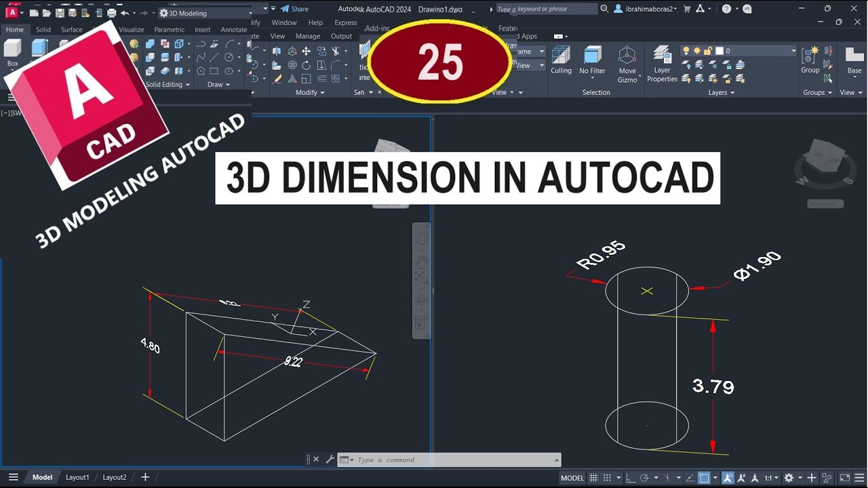Select the Polygon tool in Draw panel
Image resolution: width=868 pixels, height=488 pixels.
[201, 70]
